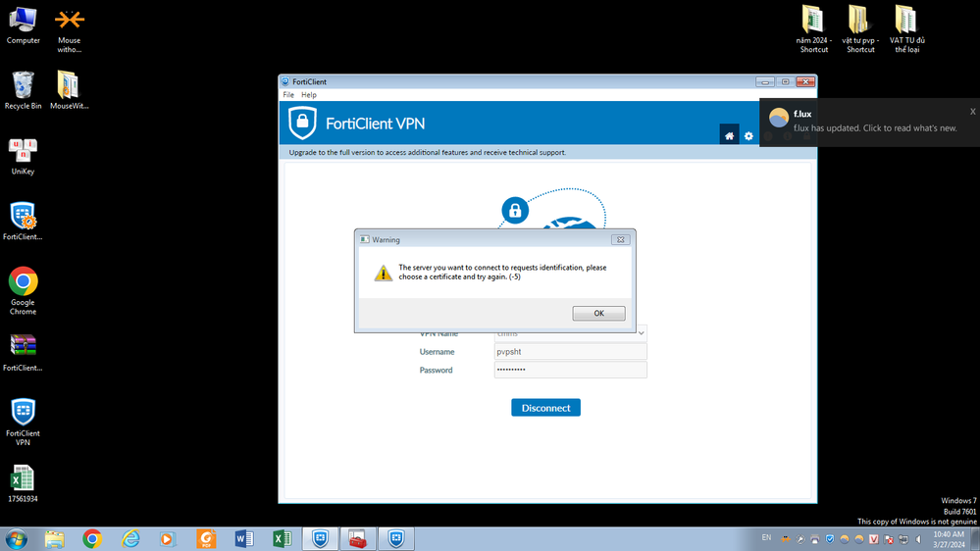Select the Google Chrome desktop icon
Image resolution: width=980 pixels, height=551 pixels.
coord(24,291)
